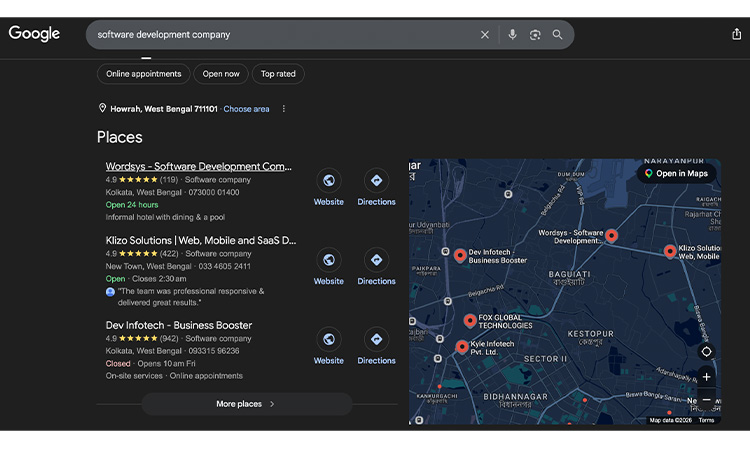Click the SECTOR II label on the map
The height and width of the screenshot is (450, 750).
[x=545, y=359]
